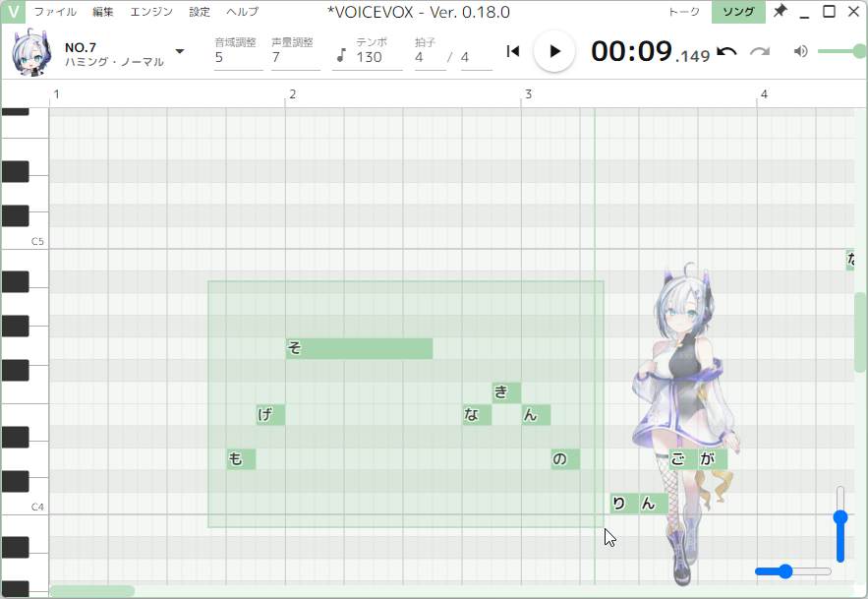Open the ファイル menu

55,12
